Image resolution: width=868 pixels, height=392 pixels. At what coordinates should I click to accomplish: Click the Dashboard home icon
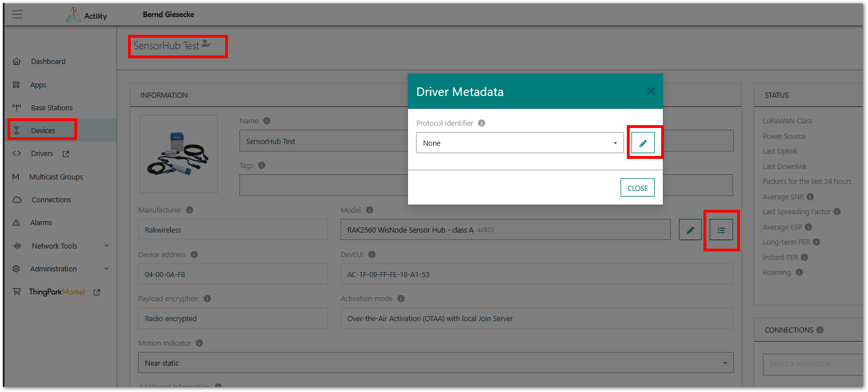pos(17,61)
